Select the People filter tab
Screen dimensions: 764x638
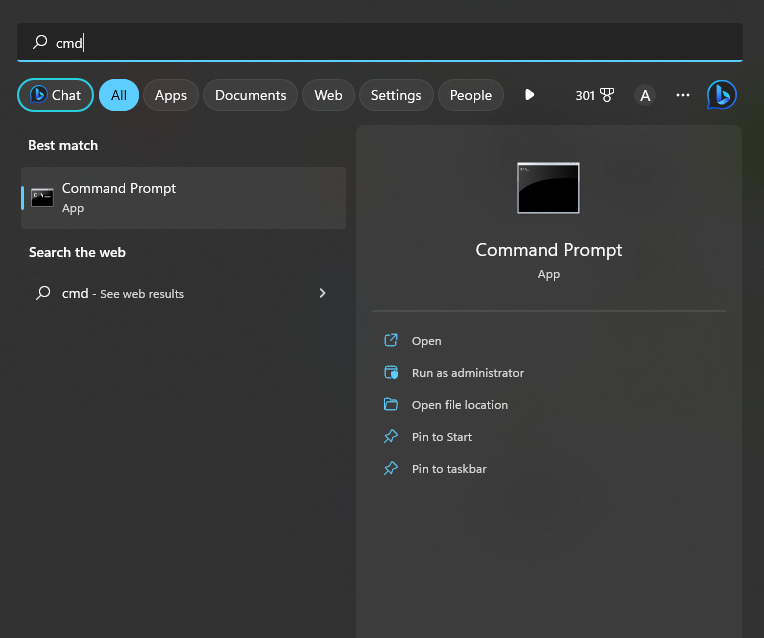click(470, 95)
